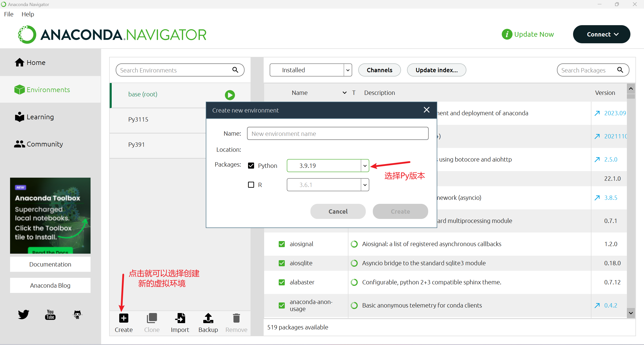Click the package list scrollbar down arrow
This screenshot has height=345, width=644.
[x=631, y=313]
